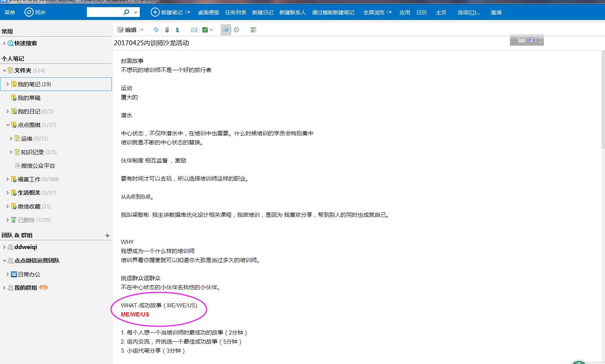Open the share dropdown arrow
Image resolution: width=605 pixels, height=364 pixels.
(211, 30)
